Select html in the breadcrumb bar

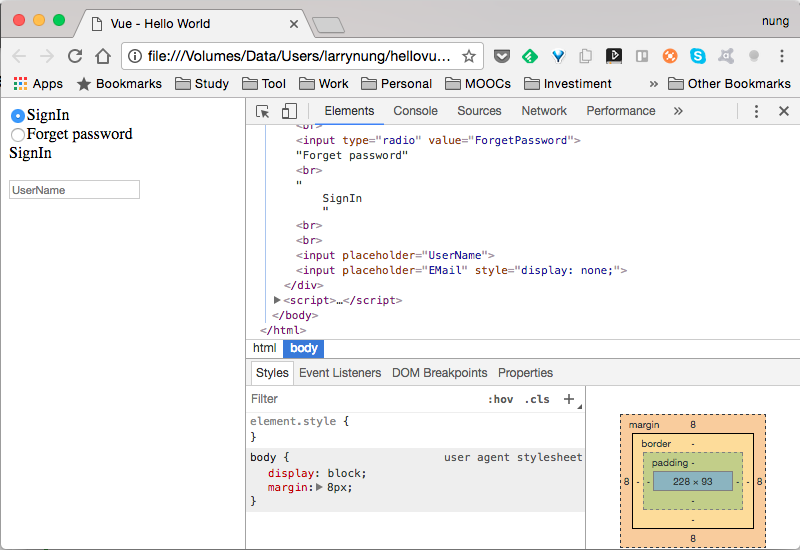264,348
